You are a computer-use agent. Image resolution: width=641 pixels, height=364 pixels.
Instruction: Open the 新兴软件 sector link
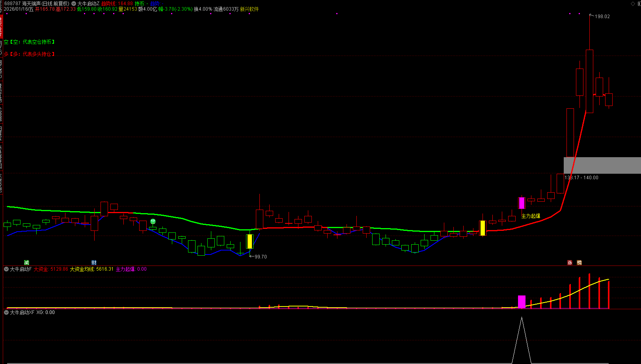click(250, 9)
